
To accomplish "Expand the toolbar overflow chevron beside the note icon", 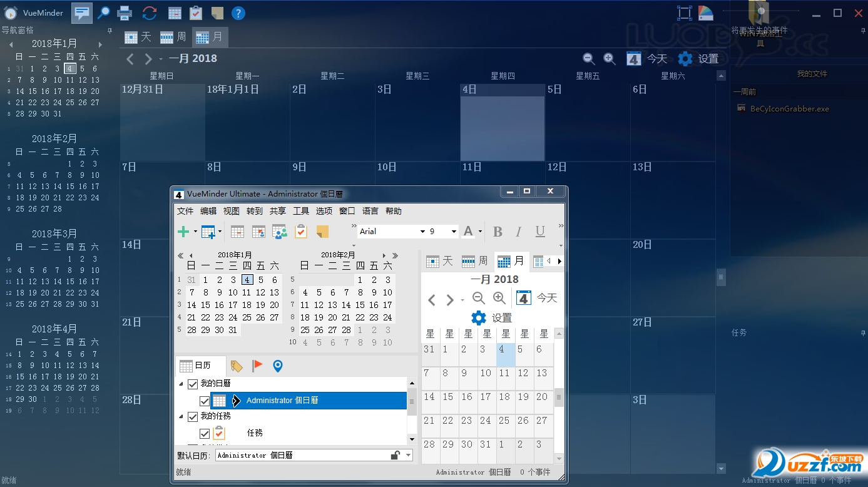I will [354, 226].
